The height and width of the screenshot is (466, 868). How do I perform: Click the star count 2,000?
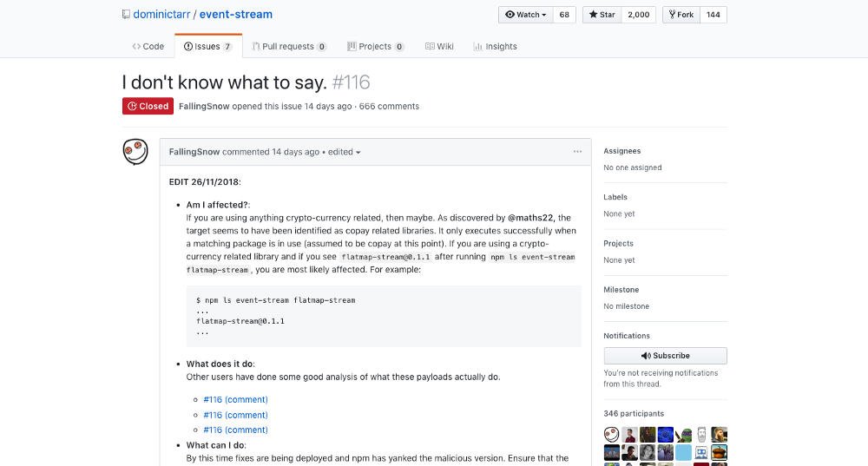638,15
